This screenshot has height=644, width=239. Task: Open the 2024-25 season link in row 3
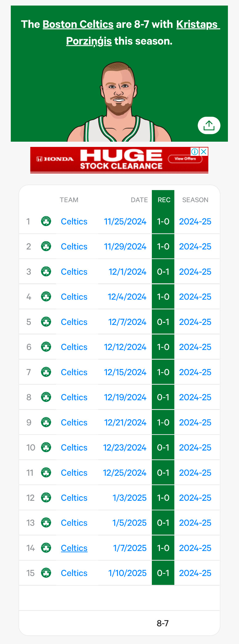[x=195, y=272]
